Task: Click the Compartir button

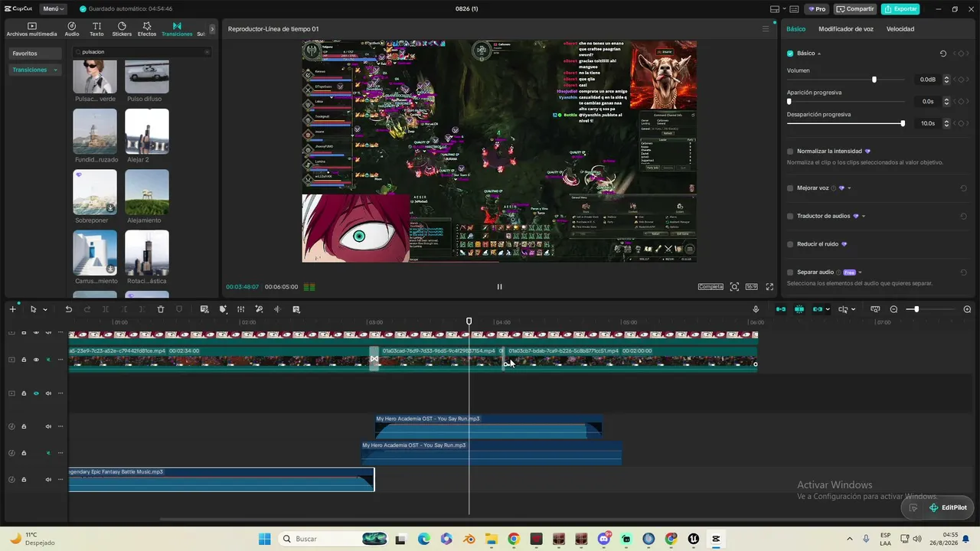Action: tap(855, 9)
